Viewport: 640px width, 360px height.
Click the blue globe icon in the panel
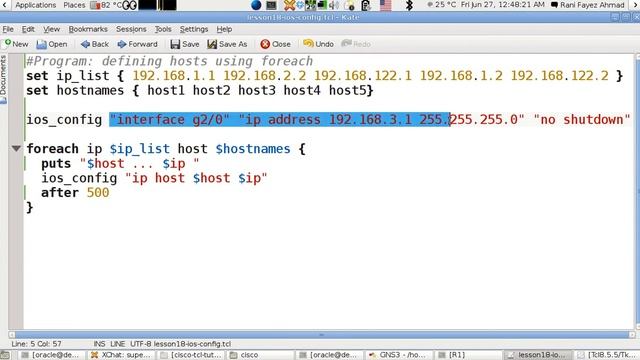tap(256, 5)
